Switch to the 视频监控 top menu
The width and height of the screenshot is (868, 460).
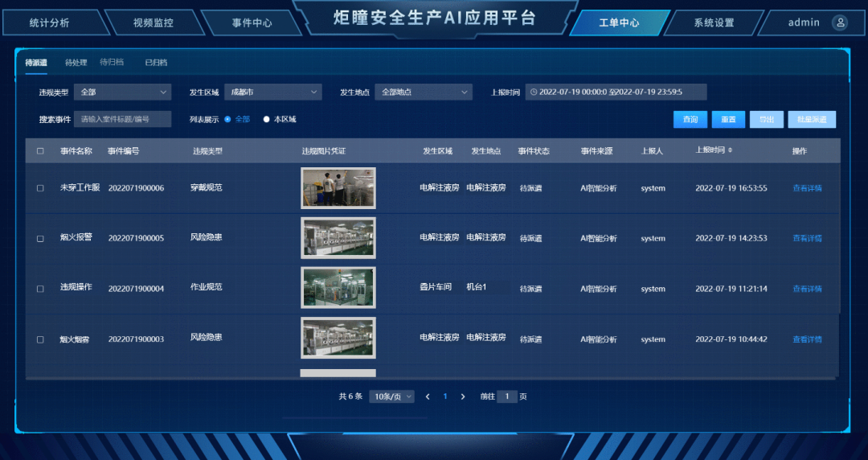tap(153, 23)
